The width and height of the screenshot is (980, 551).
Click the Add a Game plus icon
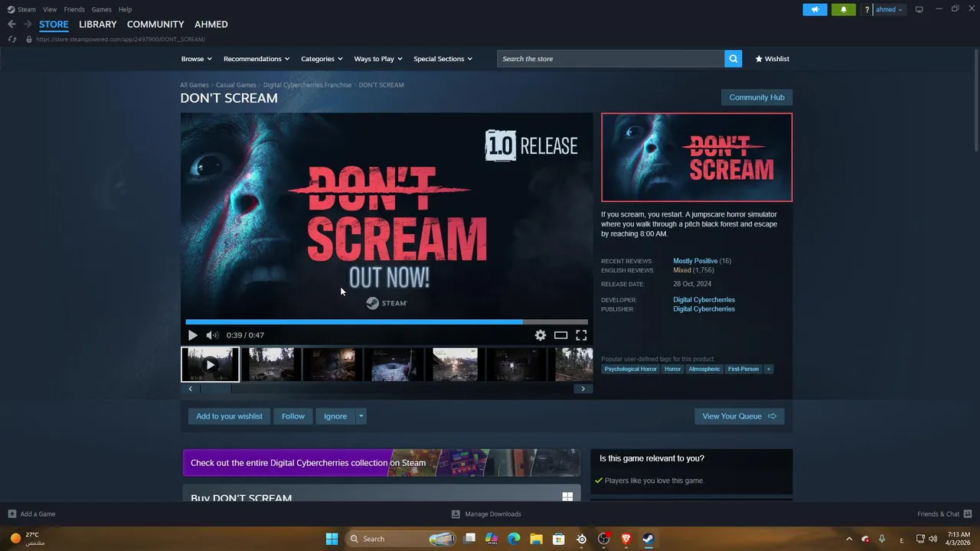[x=12, y=514]
